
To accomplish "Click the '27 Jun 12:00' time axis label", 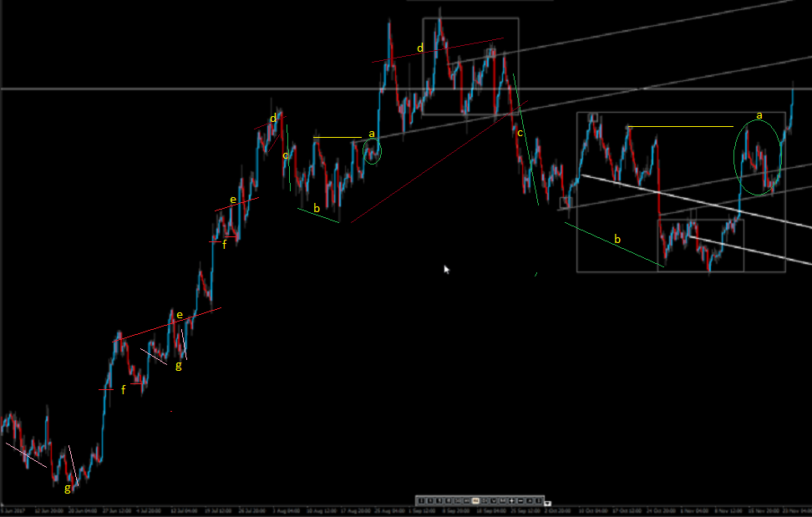I will point(116,511).
